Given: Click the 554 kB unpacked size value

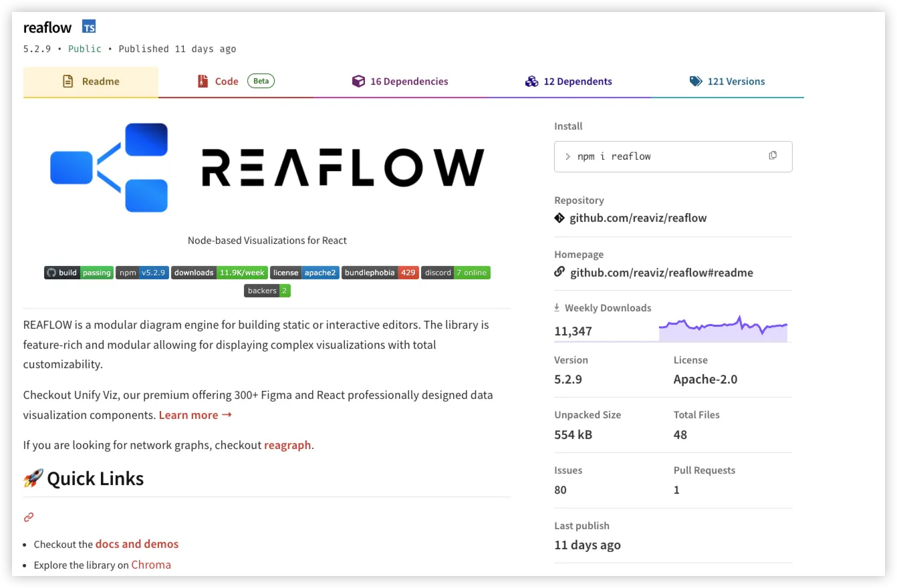Looking at the screenshot, I should (573, 435).
